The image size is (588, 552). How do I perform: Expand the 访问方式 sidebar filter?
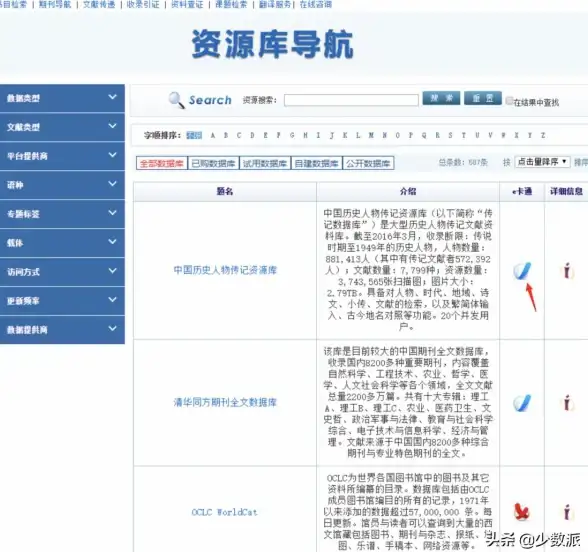click(62, 272)
